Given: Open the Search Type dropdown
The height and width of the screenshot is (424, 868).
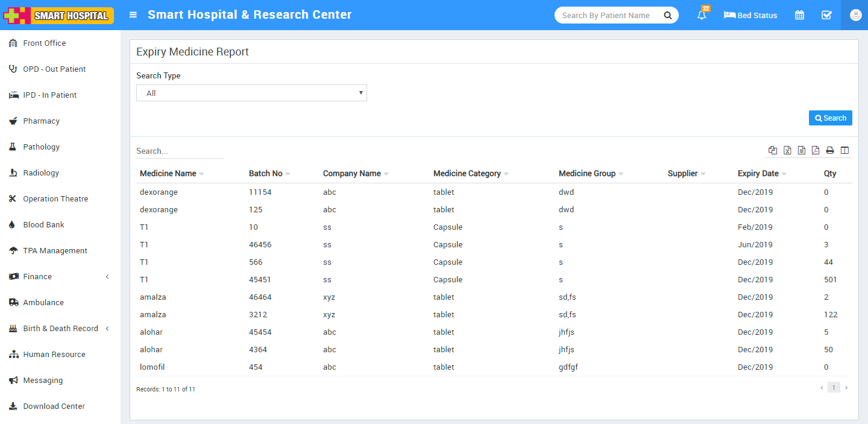Looking at the screenshot, I should [251, 93].
